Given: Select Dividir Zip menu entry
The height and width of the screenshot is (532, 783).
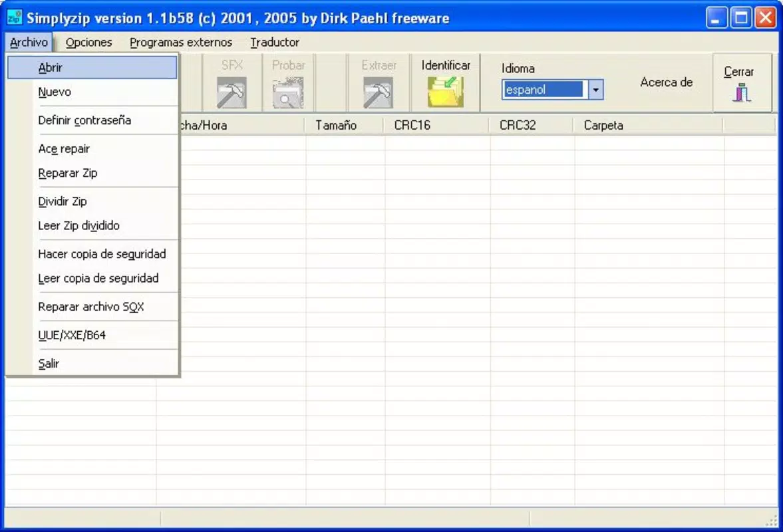Looking at the screenshot, I should click(92, 201).
